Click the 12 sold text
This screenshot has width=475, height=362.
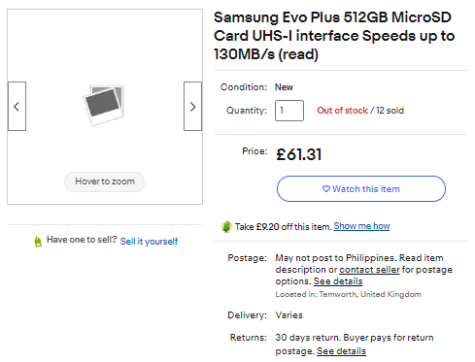pos(390,110)
